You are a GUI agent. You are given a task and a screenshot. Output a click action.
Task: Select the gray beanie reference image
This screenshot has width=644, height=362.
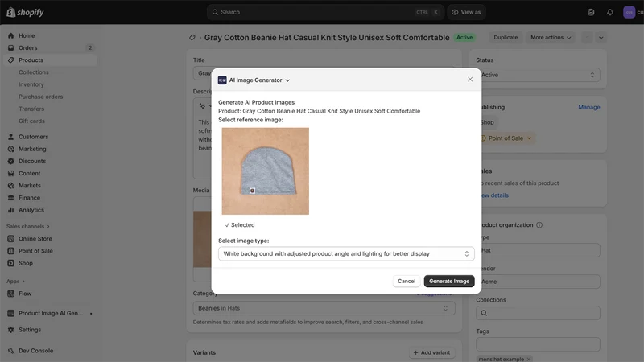click(x=266, y=171)
